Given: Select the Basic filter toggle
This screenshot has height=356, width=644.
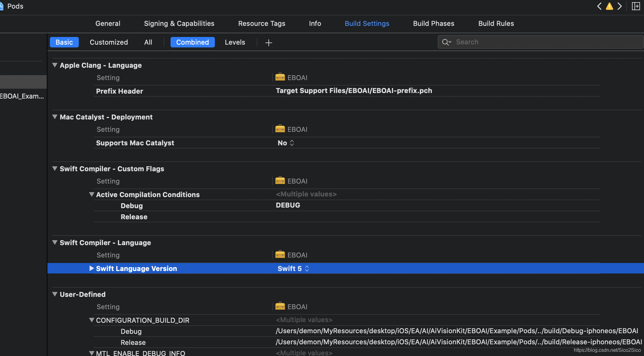Looking at the screenshot, I should pyautogui.click(x=64, y=42).
